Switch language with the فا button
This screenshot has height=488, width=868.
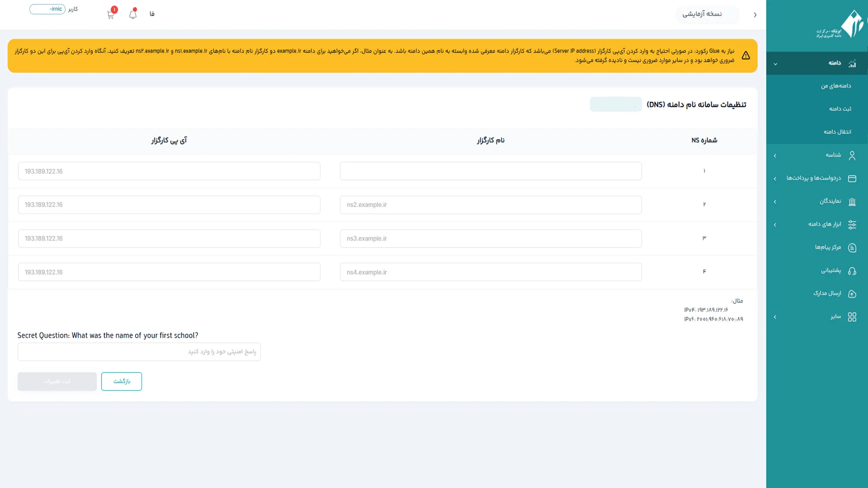(x=152, y=14)
